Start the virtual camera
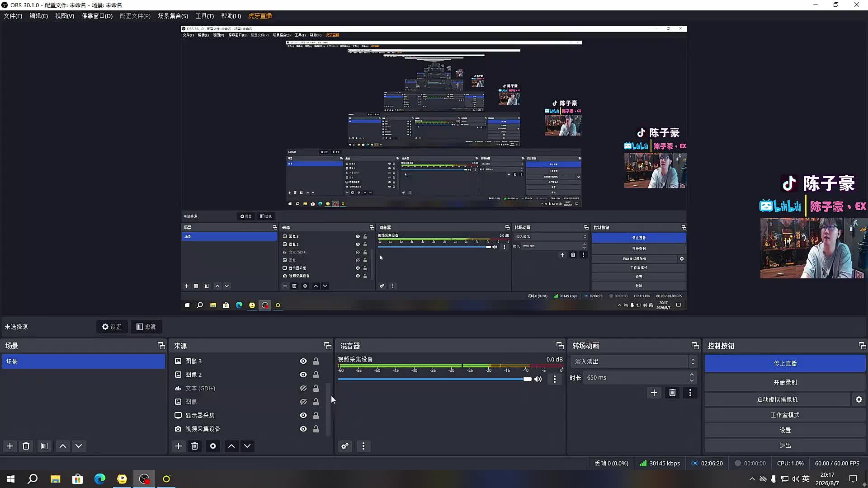868x488 pixels. [778, 399]
